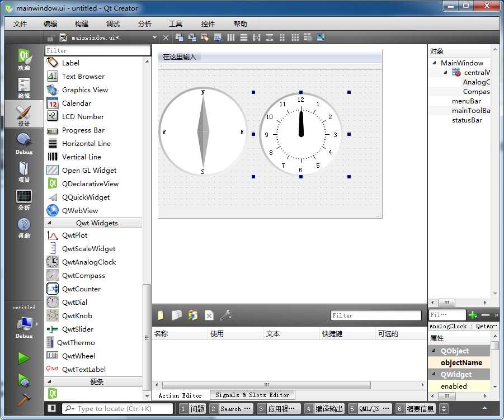Select the QwtSlider widget
This screenshot has width=504, height=420.
click(77, 329)
